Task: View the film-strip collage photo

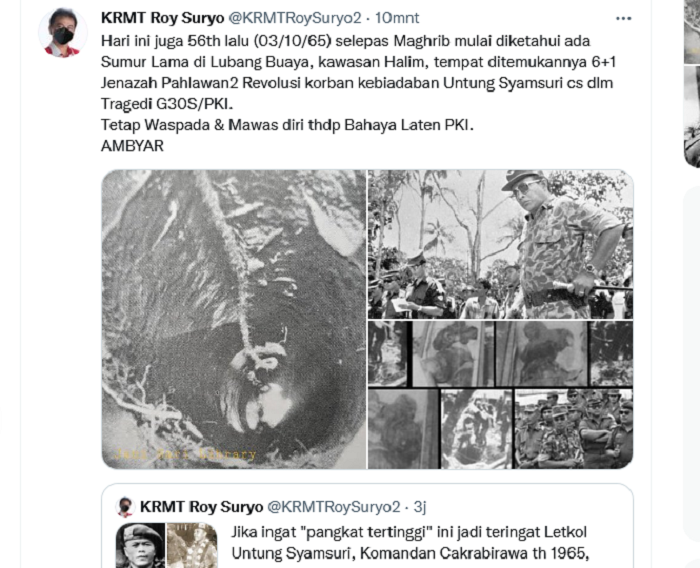Action: (500, 395)
